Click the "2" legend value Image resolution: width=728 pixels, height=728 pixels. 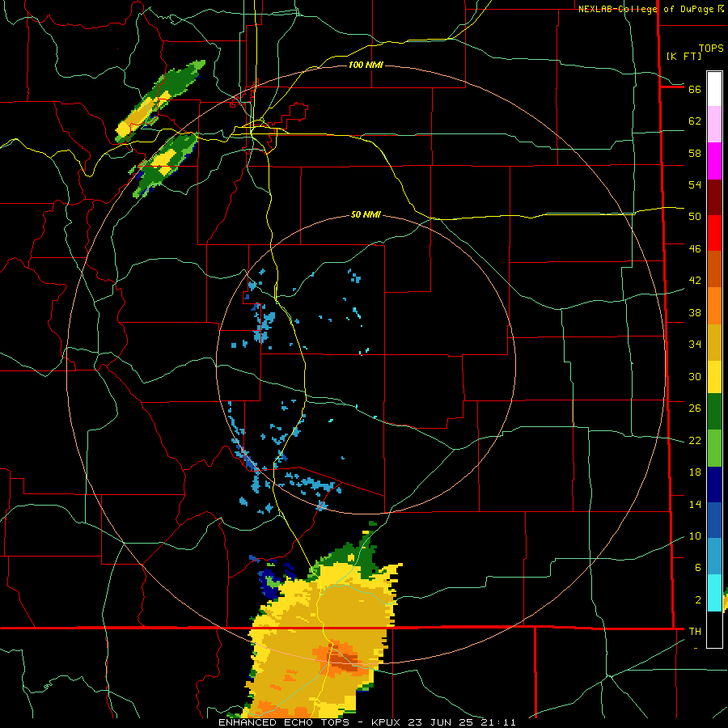[698, 600]
